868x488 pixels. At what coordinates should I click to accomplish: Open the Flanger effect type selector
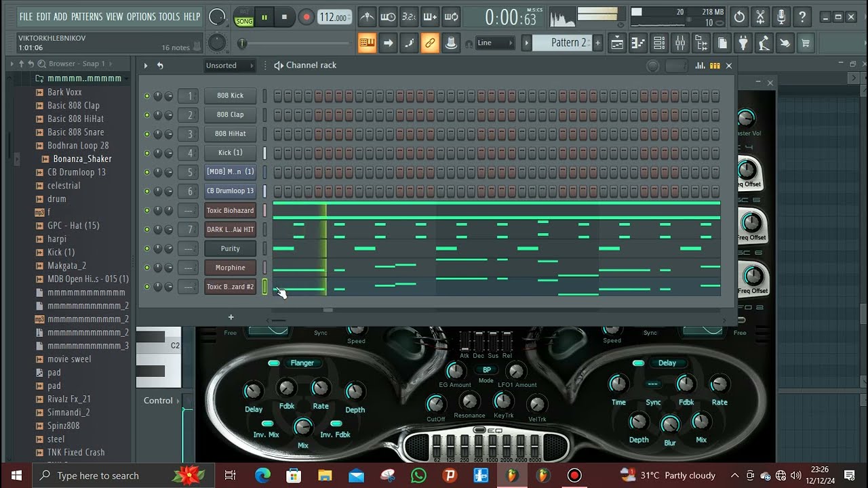point(302,363)
